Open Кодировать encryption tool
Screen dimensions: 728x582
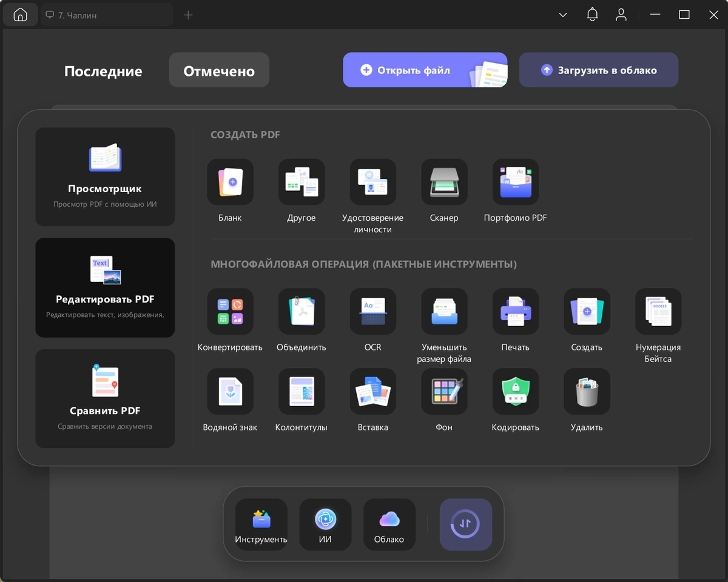(x=516, y=392)
